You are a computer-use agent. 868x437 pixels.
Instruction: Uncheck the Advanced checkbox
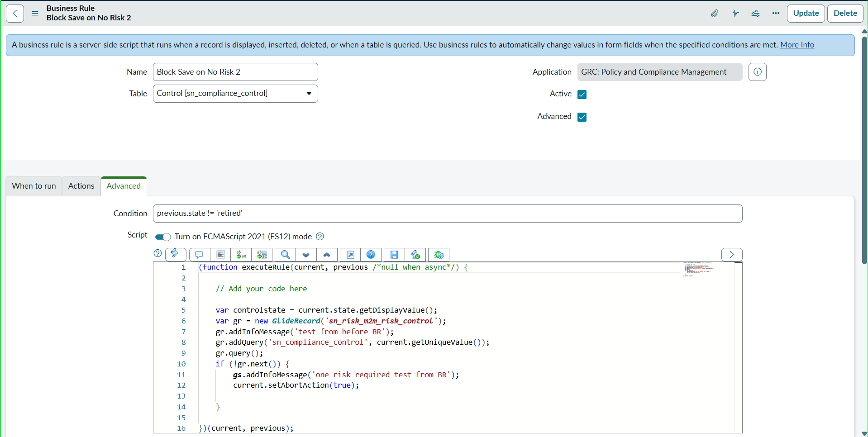point(582,117)
